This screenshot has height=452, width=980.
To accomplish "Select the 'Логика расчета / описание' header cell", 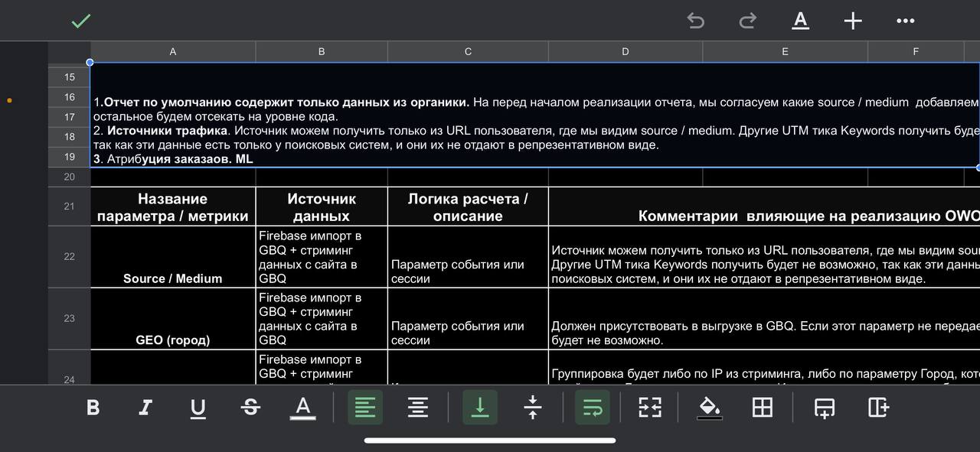I will click(x=469, y=206).
